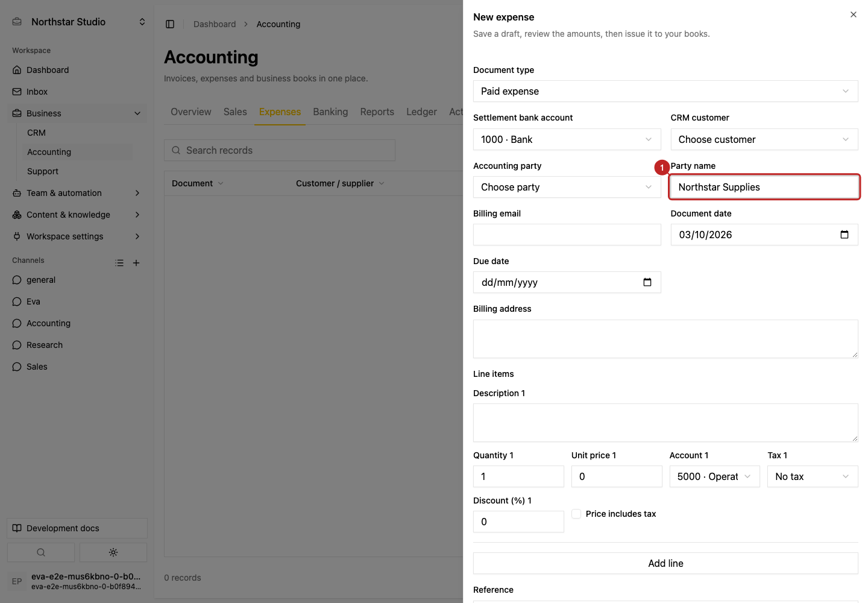Open the Tax 1 dropdown
The height and width of the screenshot is (603, 868).
coord(813,476)
